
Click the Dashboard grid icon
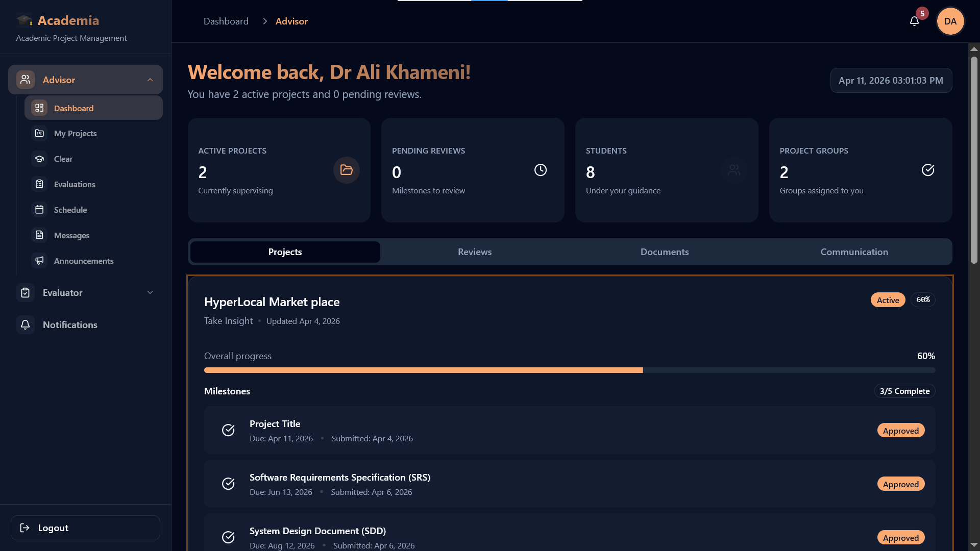click(39, 108)
